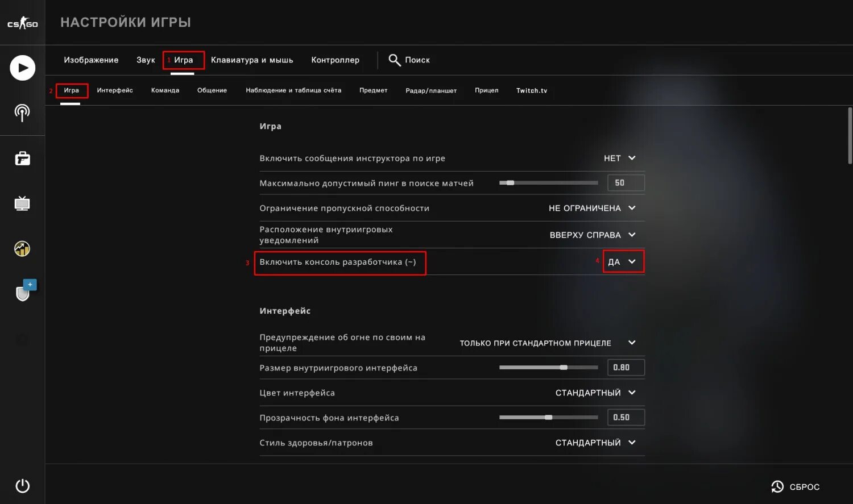
Task: Expand developer console ДА dropdown
Action: [x=623, y=261]
